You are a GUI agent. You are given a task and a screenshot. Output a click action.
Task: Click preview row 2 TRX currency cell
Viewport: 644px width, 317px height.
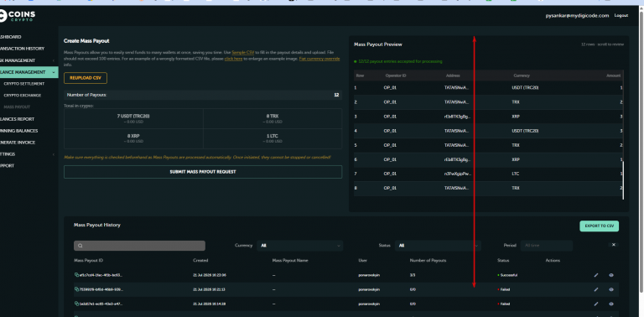pos(516,102)
